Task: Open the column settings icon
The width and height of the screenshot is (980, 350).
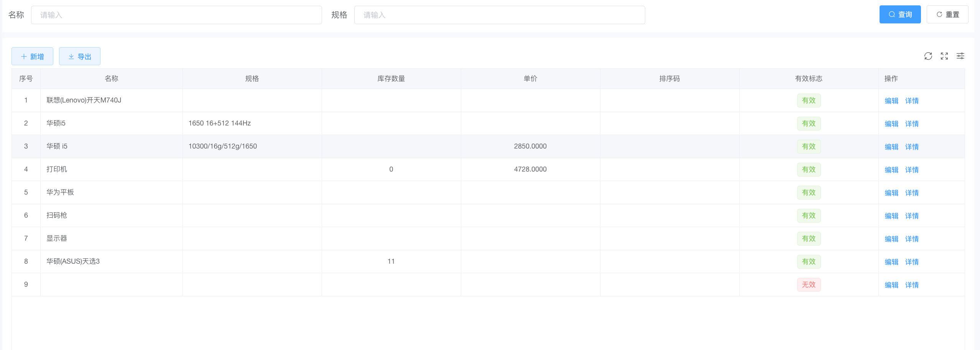Action: click(x=960, y=56)
